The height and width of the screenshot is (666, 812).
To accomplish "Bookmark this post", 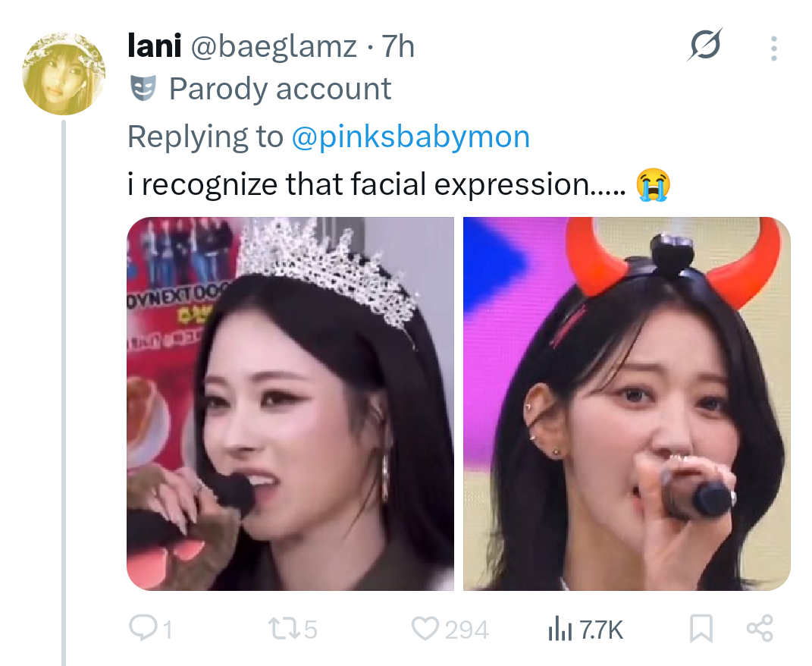I will (701, 629).
